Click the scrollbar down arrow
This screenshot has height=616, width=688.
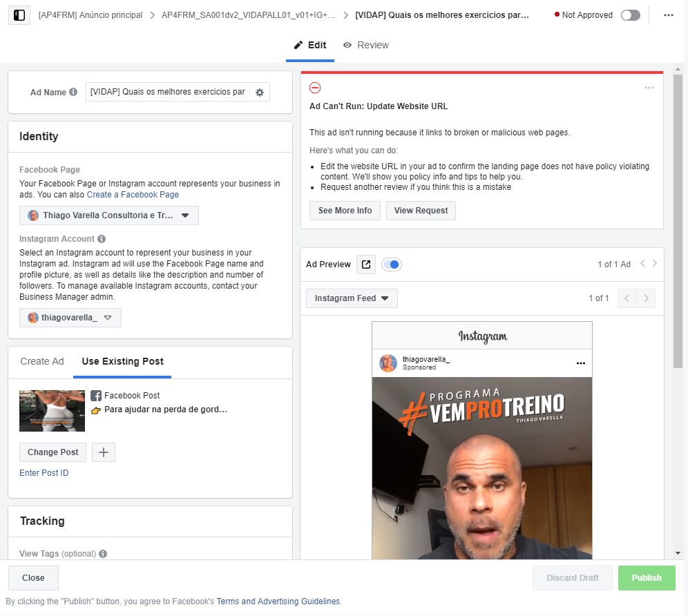pos(678,553)
